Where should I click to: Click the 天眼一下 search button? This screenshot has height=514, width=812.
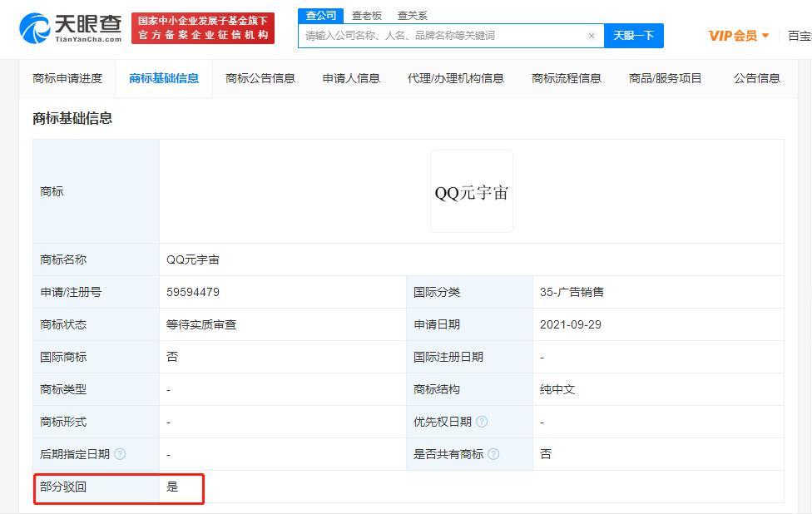634,36
